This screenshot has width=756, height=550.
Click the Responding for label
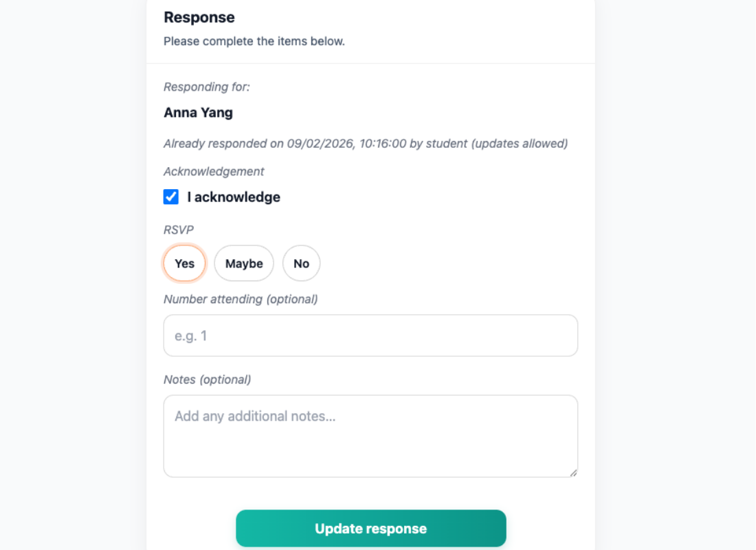pos(205,87)
